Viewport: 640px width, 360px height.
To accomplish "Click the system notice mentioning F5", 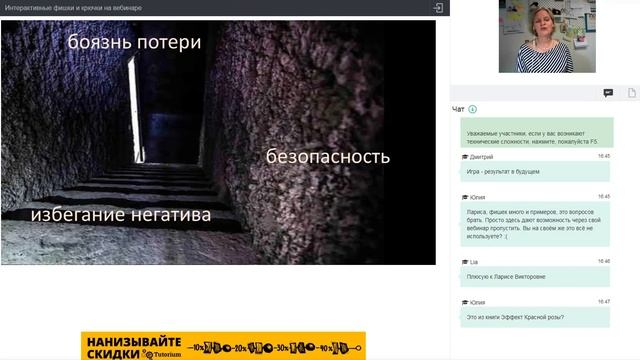I will [x=537, y=133].
